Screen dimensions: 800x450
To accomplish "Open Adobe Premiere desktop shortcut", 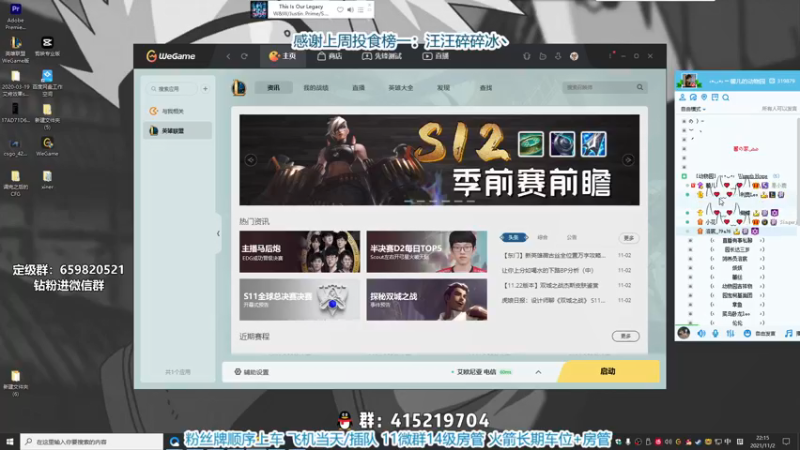I will (x=16, y=16).
